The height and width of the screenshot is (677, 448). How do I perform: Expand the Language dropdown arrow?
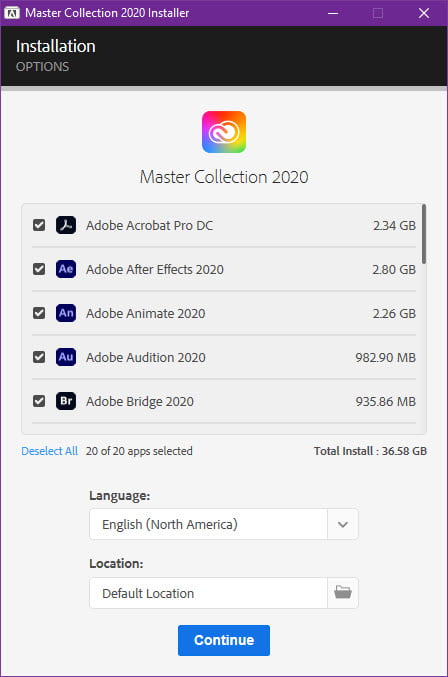343,524
